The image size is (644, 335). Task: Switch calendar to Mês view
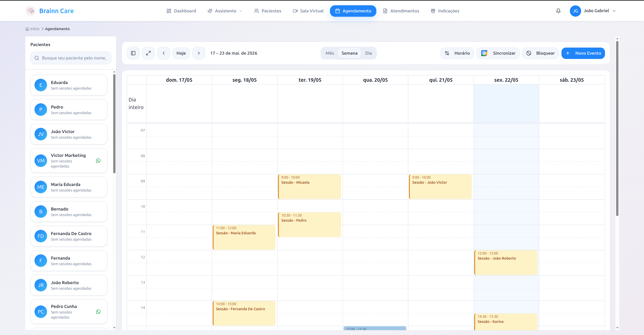tap(330, 53)
